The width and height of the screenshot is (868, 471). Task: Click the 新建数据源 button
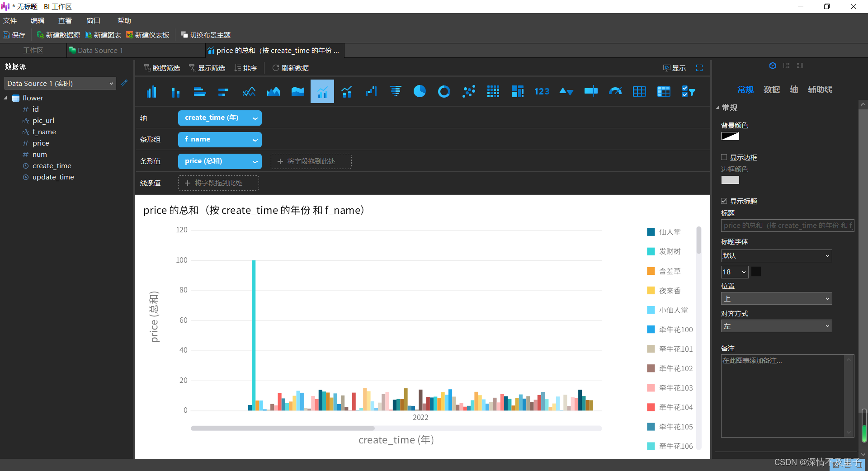coord(58,35)
